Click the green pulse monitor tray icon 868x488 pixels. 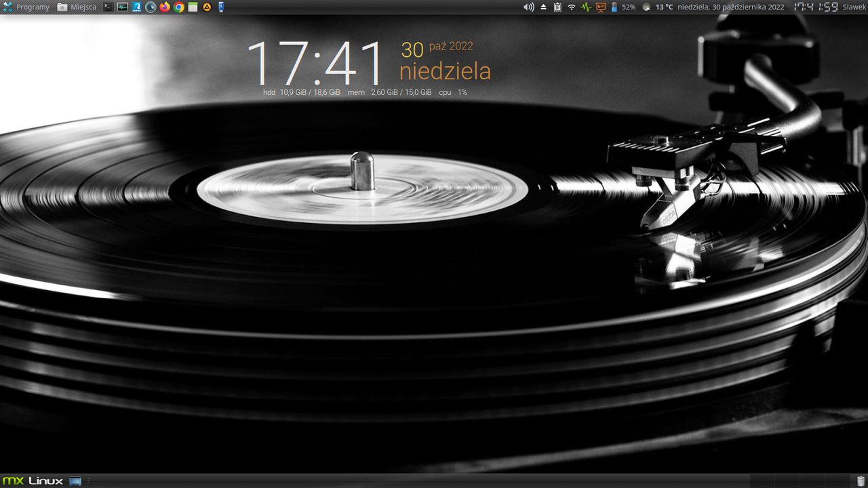pyautogui.click(x=586, y=7)
